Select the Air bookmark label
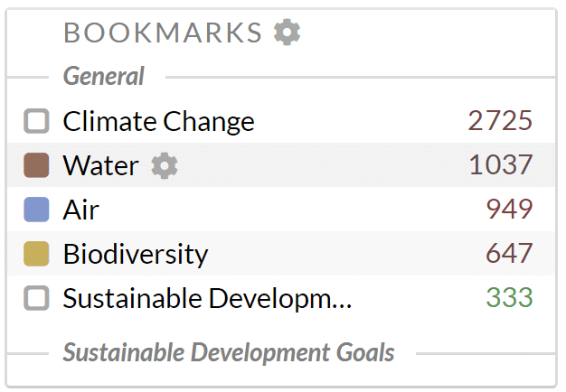Viewport: 566px width, 392px height. tap(80, 210)
